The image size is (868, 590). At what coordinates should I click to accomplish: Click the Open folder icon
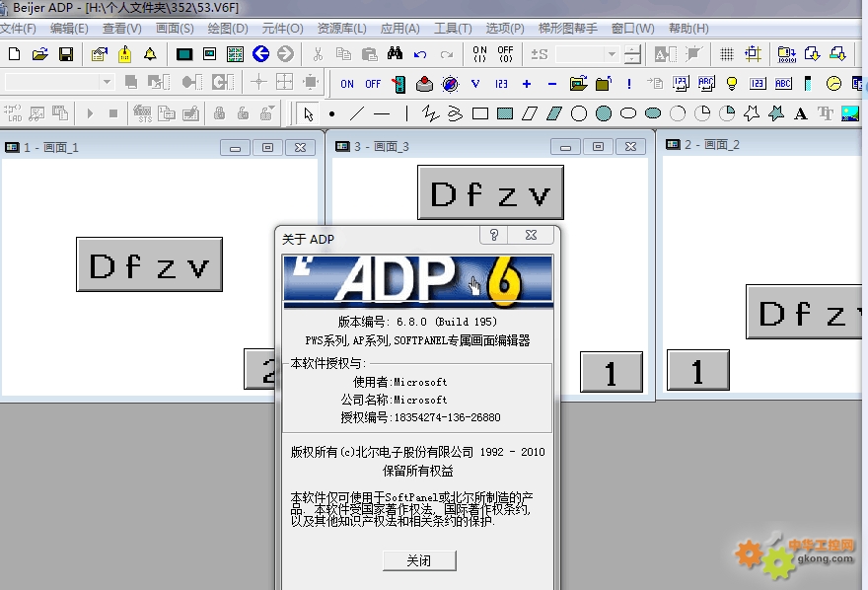(39, 53)
